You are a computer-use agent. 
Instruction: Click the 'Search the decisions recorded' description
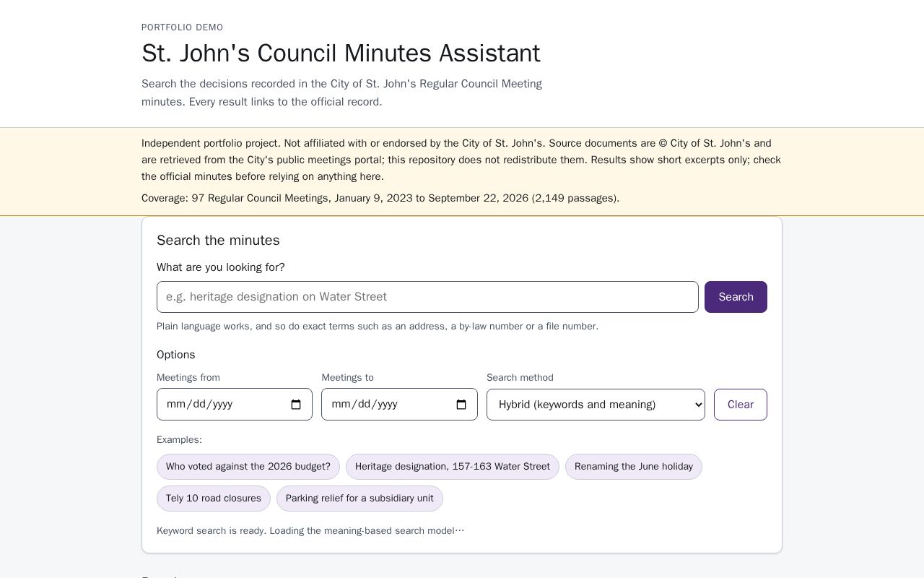point(341,92)
